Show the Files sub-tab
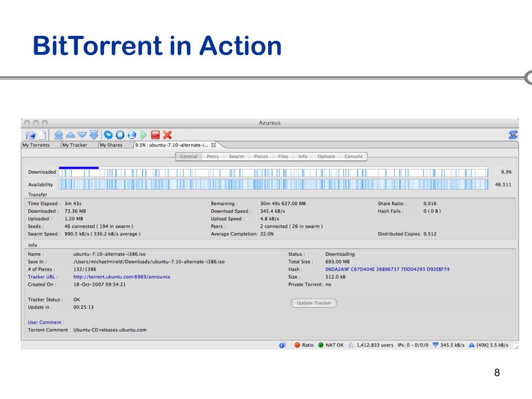Image resolution: width=532 pixels, height=399 pixels. 283,156
